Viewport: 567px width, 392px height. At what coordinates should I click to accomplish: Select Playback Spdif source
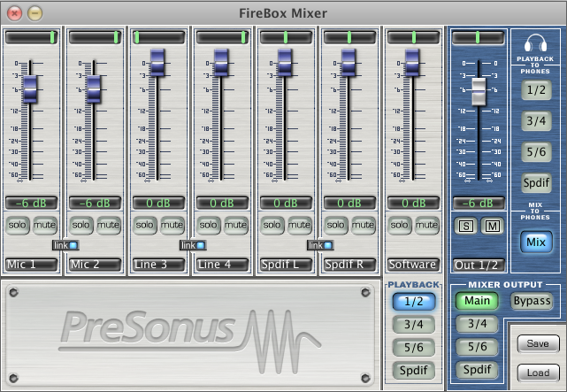(414, 370)
